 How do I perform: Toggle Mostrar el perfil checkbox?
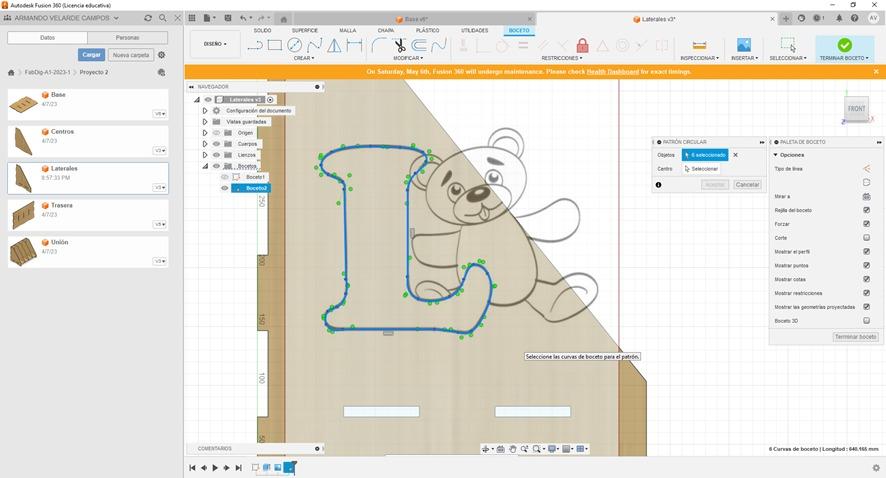pos(866,251)
